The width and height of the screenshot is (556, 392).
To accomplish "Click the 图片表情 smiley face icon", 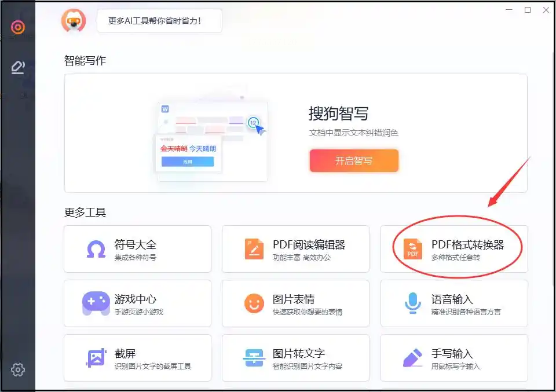I will pyautogui.click(x=254, y=303).
